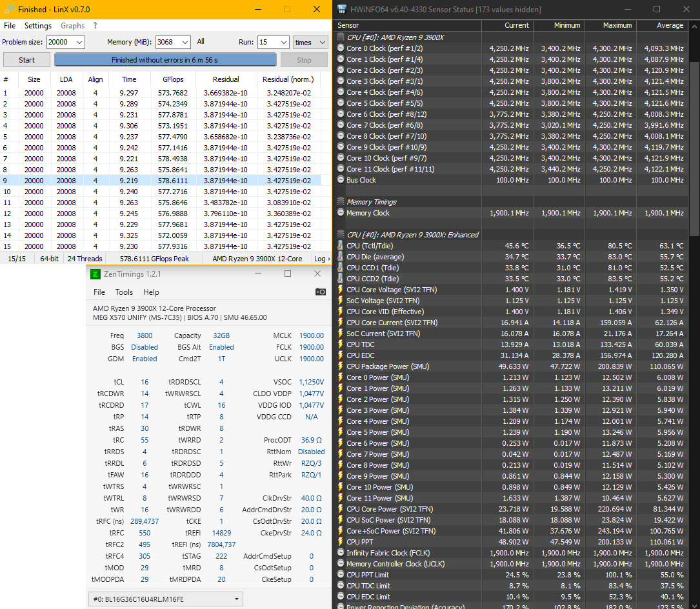Open the File menu in ZenTimings
The height and width of the screenshot is (609, 700).
(99, 292)
